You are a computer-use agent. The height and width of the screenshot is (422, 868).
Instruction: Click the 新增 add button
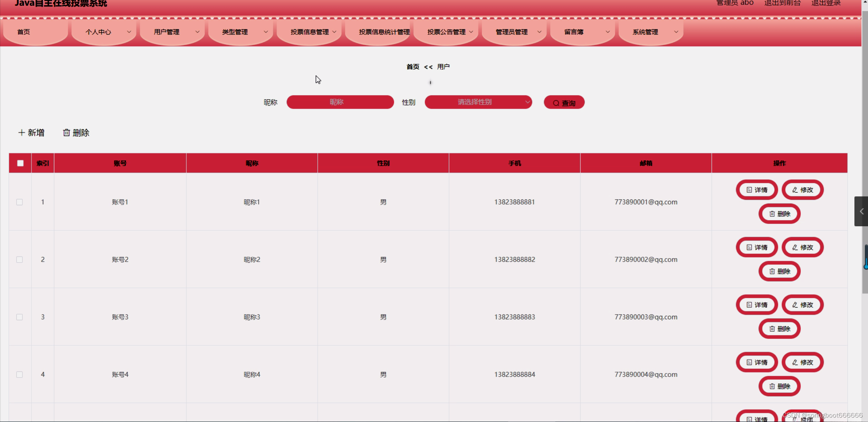click(x=31, y=133)
